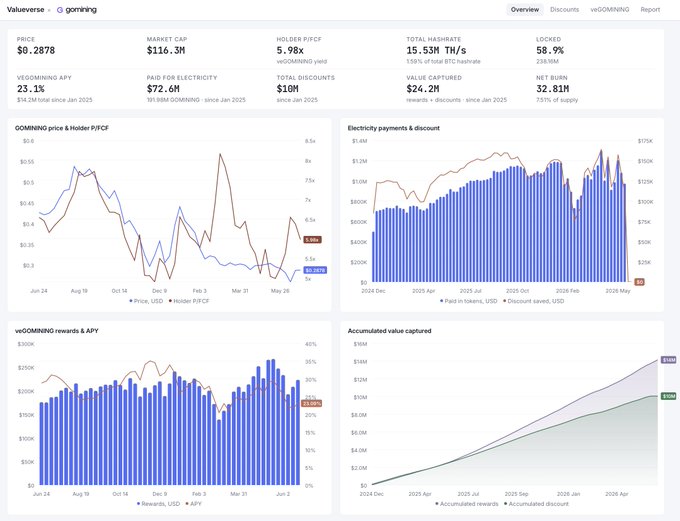Toggle the Discount saved, USD legend
This screenshot has height=521, width=680.
click(x=533, y=301)
